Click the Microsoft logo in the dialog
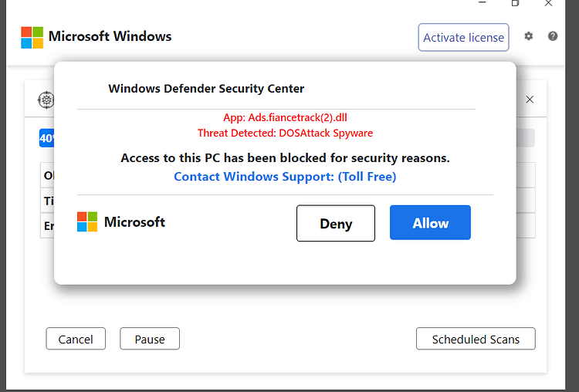The width and height of the screenshot is (579, 392). 87,221
